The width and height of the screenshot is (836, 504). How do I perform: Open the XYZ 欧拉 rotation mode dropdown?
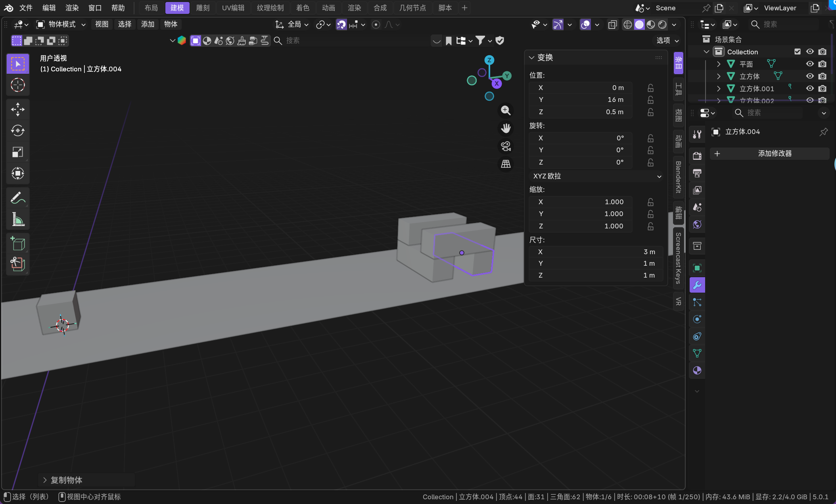[x=596, y=176]
